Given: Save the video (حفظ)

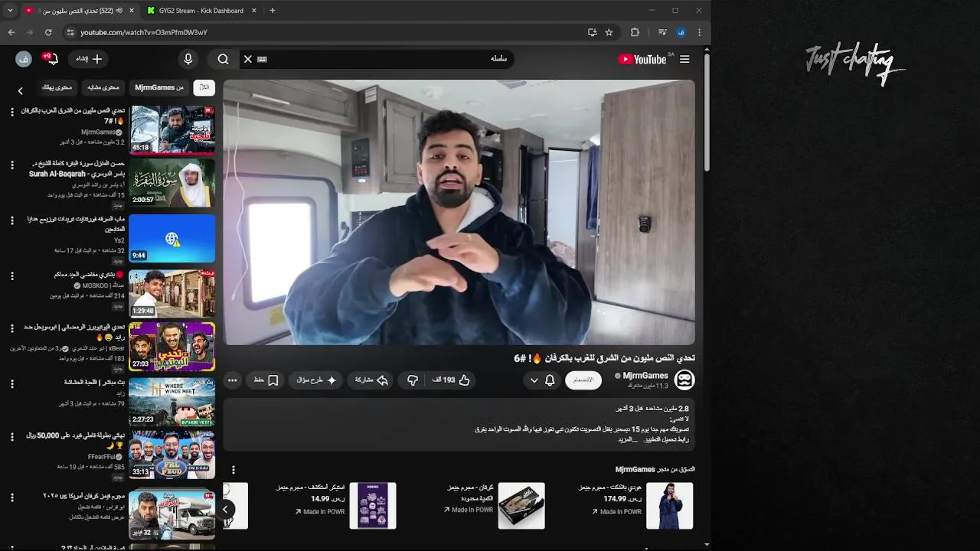Looking at the screenshot, I should tap(266, 380).
